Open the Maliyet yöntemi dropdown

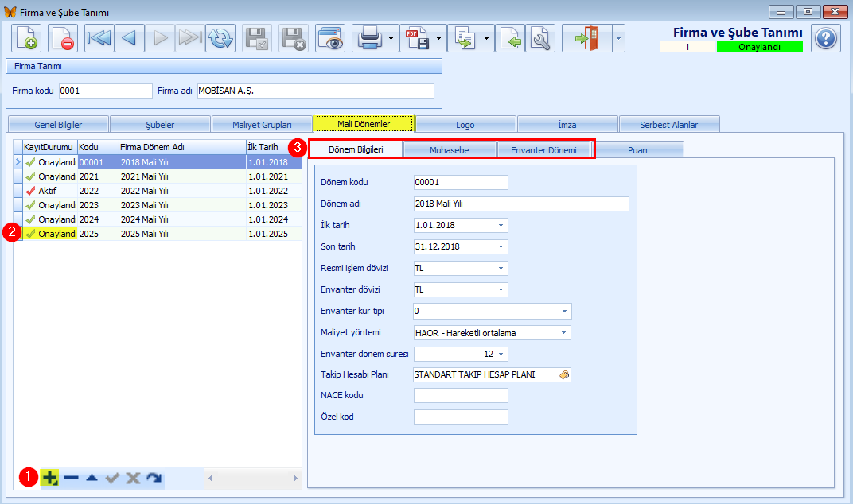(x=564, y=333)
